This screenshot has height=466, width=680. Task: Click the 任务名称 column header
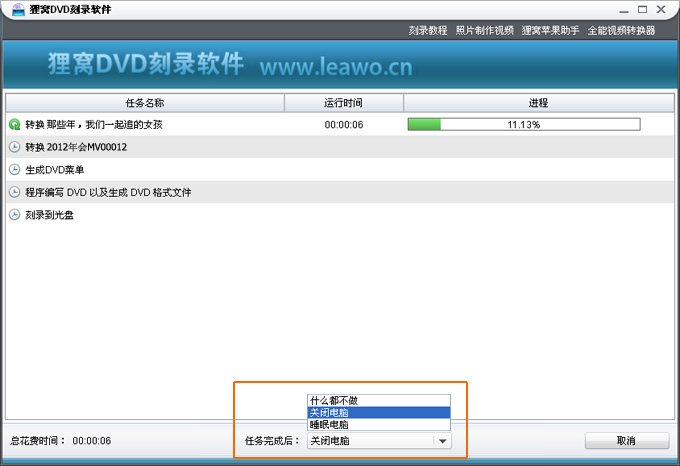(145, 103)
